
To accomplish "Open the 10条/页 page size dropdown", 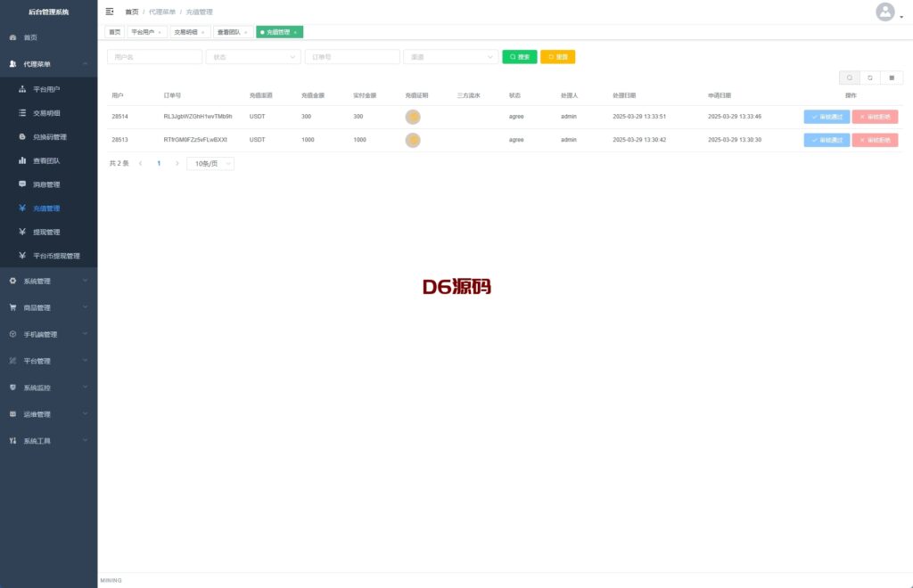I will click(210, 163).
